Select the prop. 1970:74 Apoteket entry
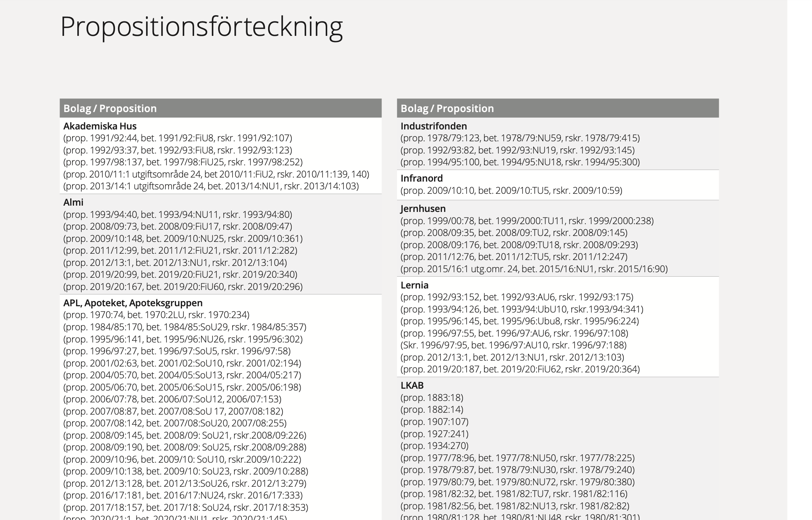This screenshot has width=812, height=520. [156, 315]
